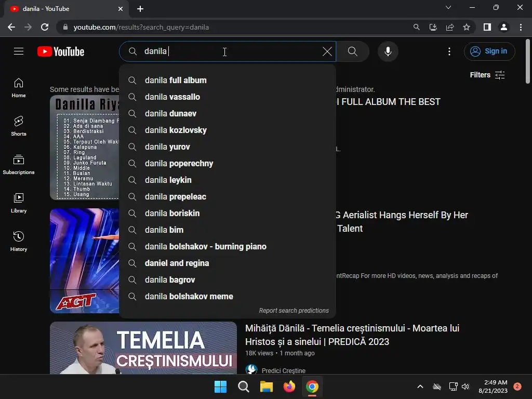Open Chrome zoom magnifier icon in address bar
The image size is (532, 399).
pos(416,27)
